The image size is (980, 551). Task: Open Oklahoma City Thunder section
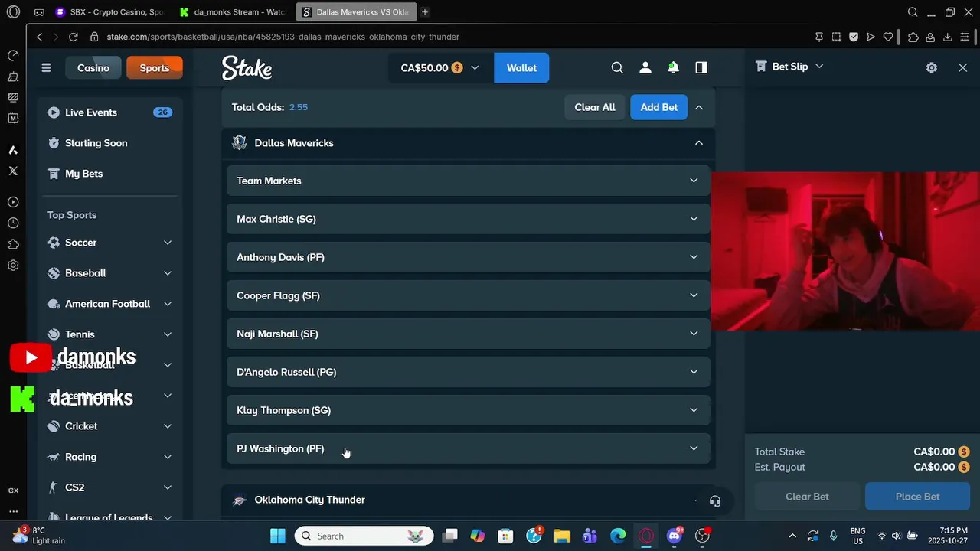[x=468, y=500]
